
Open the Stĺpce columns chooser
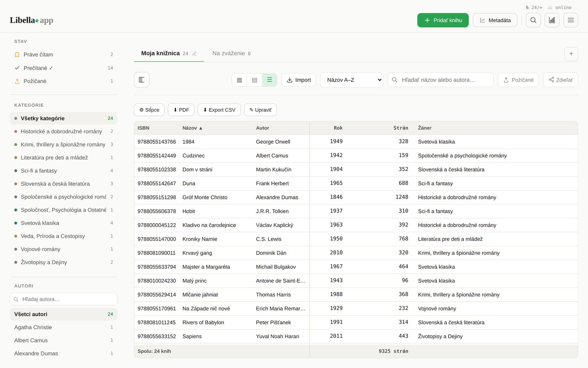pos(149,110)
